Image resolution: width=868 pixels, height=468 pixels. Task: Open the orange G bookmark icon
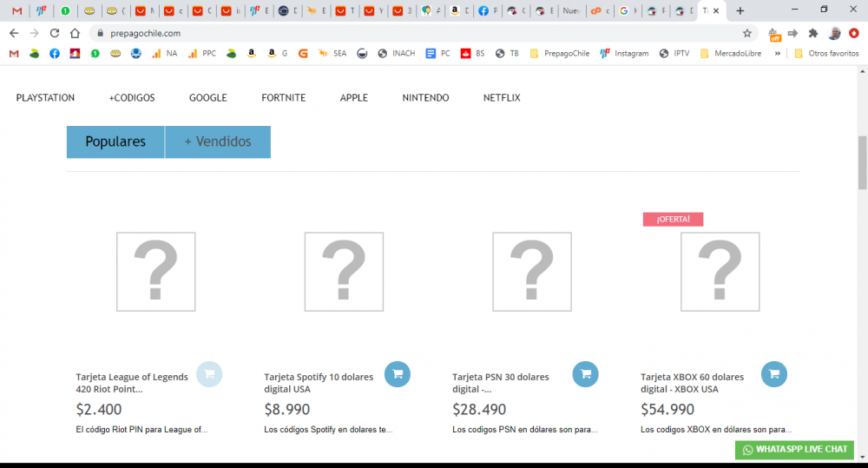(303, 54)
